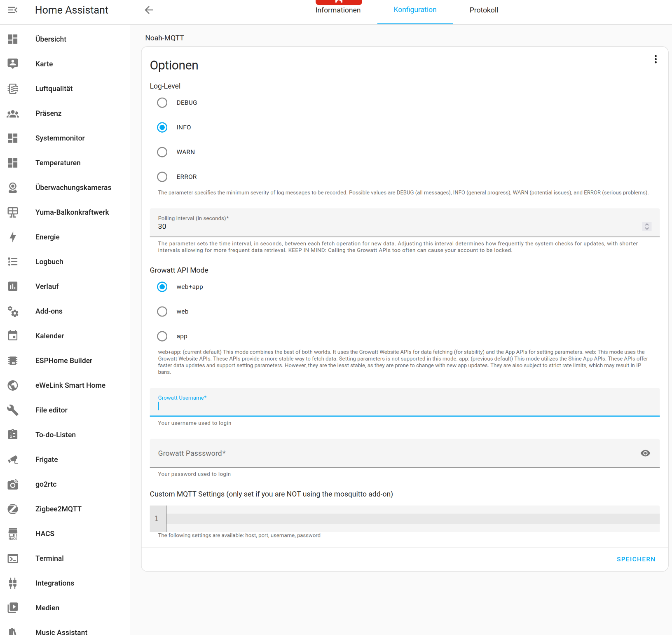Image resolution: width=672 pixels, height=635 pixels.
Task: Open the eWeLink Smart Home globe icon
Action: (13, 385)
